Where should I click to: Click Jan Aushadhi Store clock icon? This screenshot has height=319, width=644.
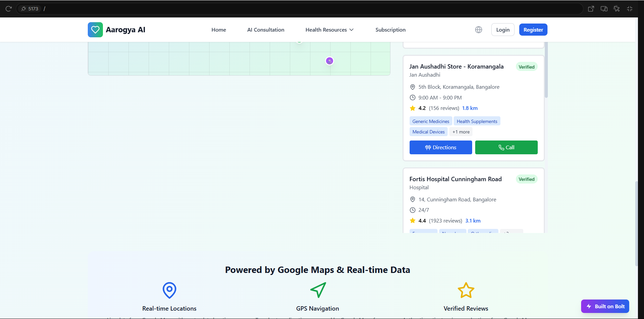(413, 97)
